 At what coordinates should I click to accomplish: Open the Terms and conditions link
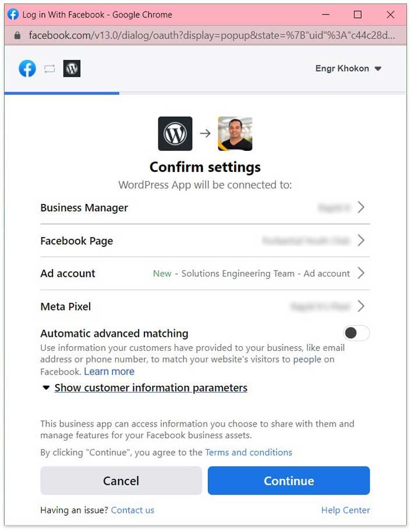pos(249,452)
